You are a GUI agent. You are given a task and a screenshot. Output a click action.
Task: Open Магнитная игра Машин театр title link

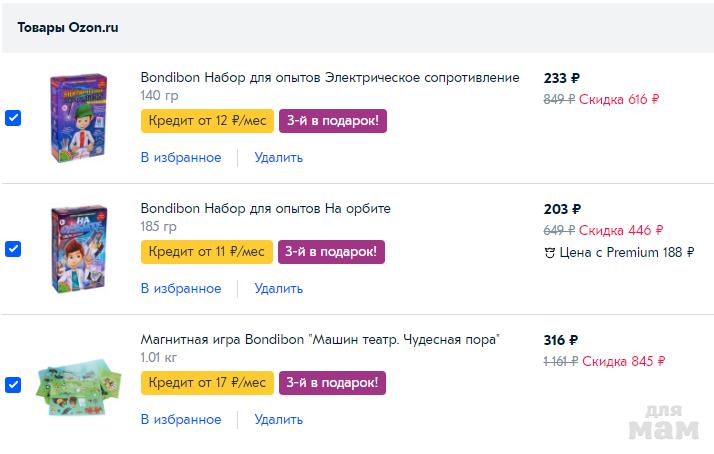(x=320, y=339)
